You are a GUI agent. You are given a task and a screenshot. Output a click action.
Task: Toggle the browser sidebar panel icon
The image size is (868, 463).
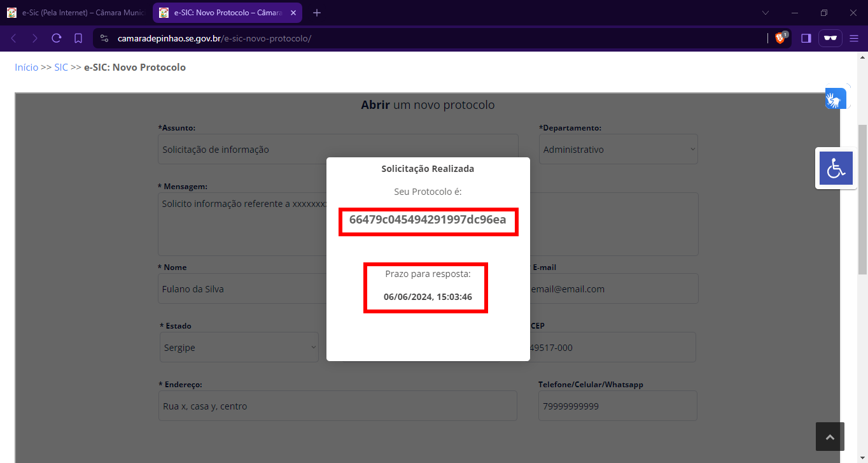[x=806, y=38]
